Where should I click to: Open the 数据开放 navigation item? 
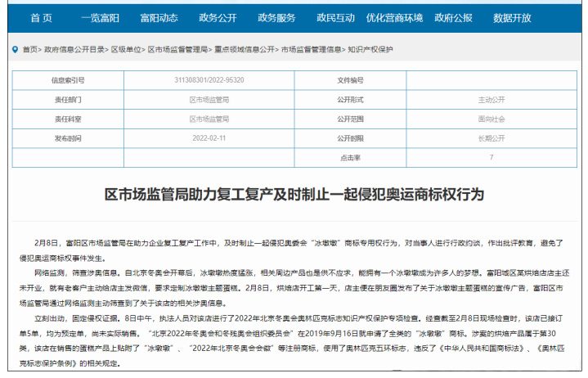(x=523, y=17)
